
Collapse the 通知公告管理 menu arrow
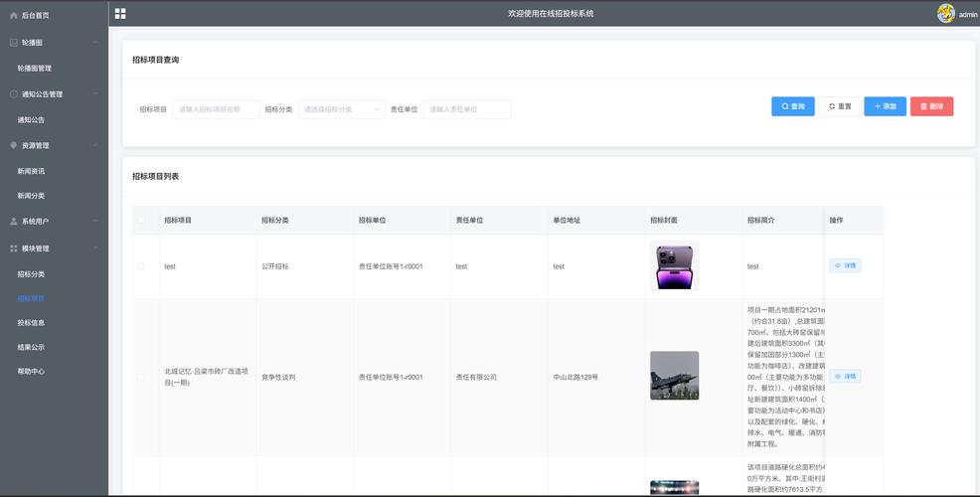click(x=95, y=93)
